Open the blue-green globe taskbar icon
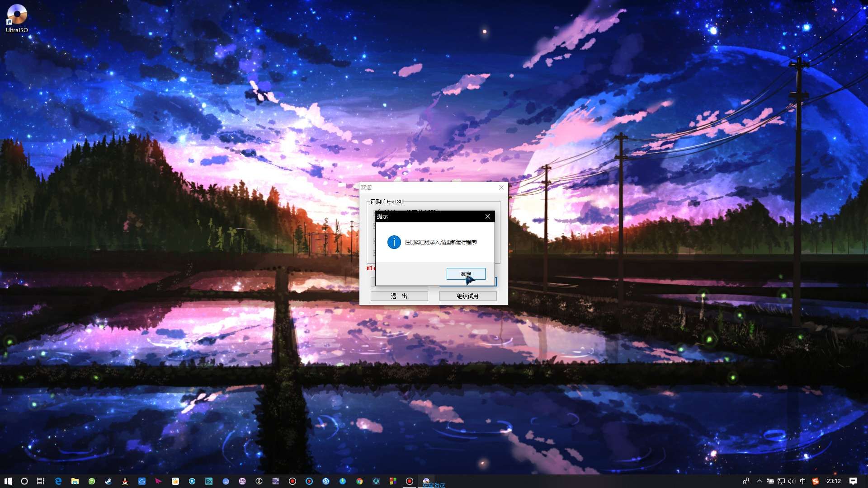Viewport: 868px width, 488px height. (x=343, y=481)
